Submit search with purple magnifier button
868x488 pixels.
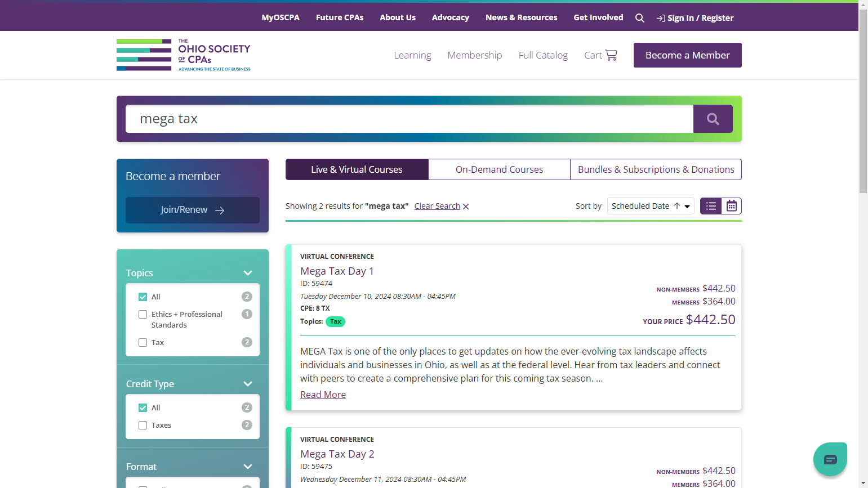tap(713, 119)
